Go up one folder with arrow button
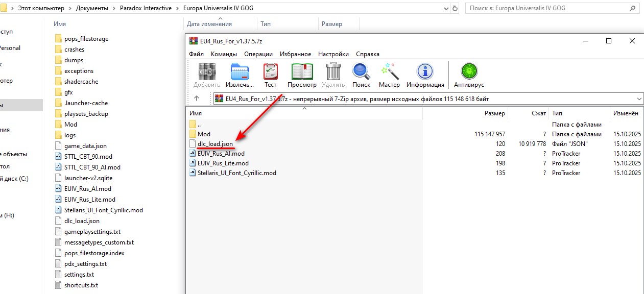This screenshot has height=294, width=644. (x=197, y=99)
